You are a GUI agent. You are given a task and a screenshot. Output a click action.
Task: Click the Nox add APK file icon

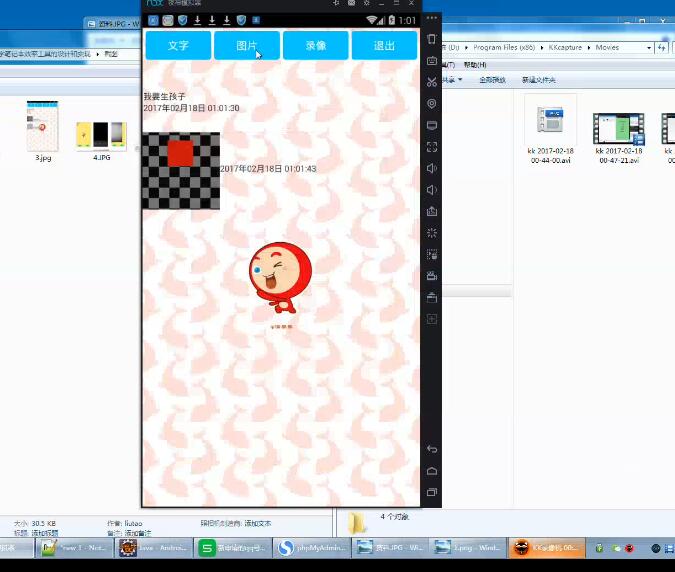coord(432,211)
